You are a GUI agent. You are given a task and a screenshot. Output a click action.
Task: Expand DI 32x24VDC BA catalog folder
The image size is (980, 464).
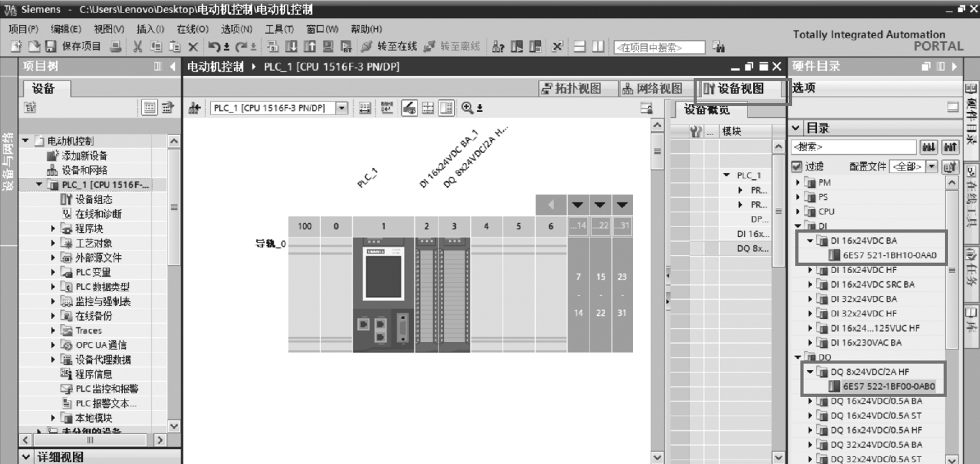pos(811,299)
